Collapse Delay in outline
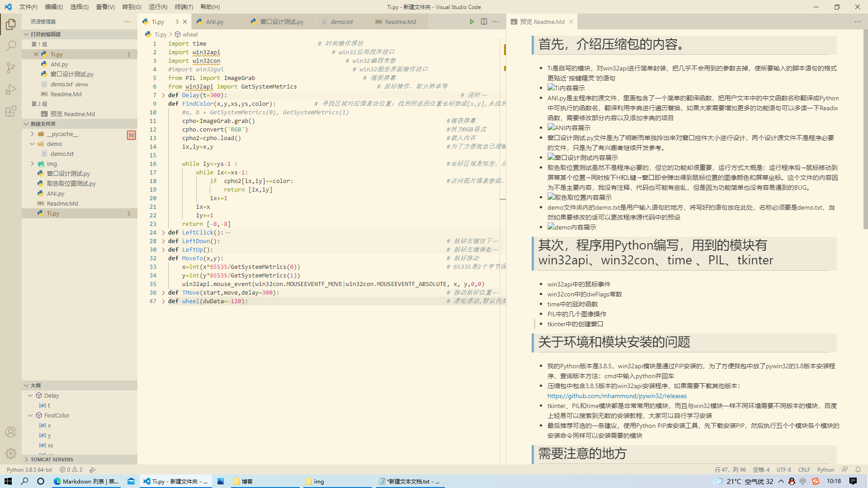The image size is (868, 488). tap(31, 395)
